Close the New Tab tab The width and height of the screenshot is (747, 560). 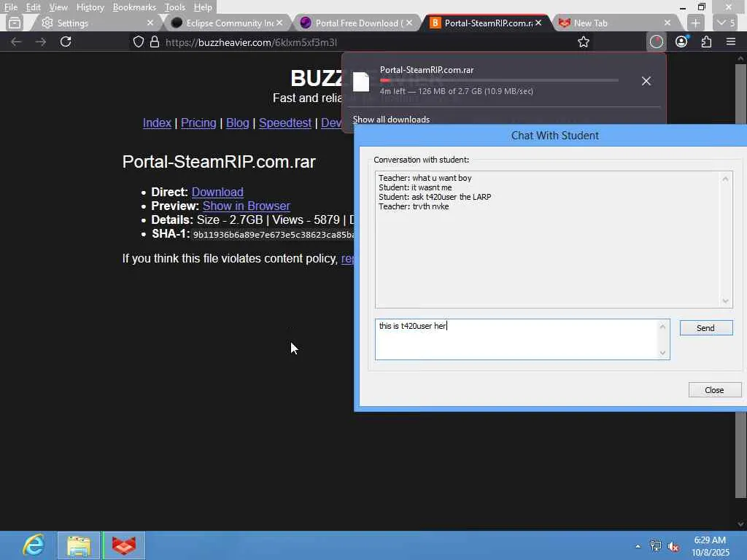point(667,23)
